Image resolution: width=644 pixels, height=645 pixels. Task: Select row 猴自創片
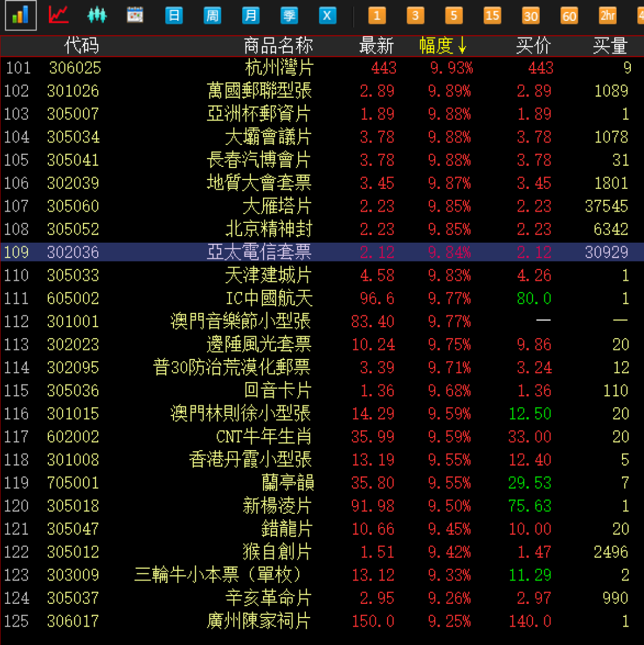click(x=322, y=551)
